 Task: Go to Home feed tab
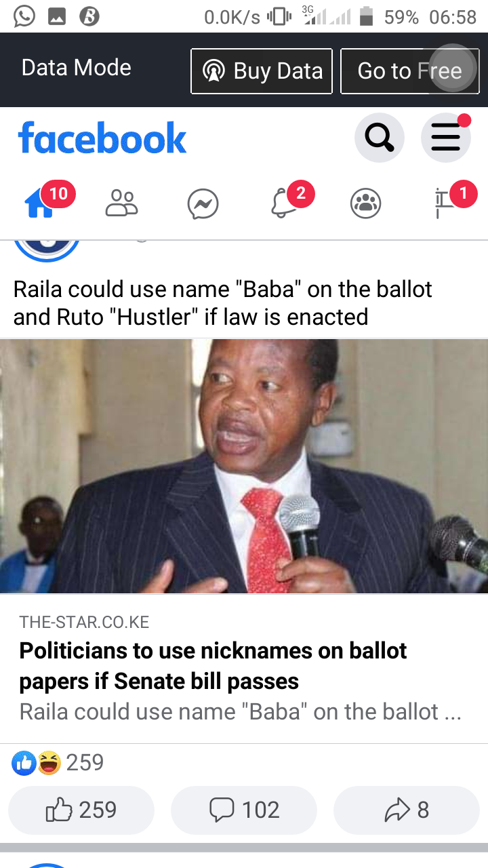click(x=41, y=203)
